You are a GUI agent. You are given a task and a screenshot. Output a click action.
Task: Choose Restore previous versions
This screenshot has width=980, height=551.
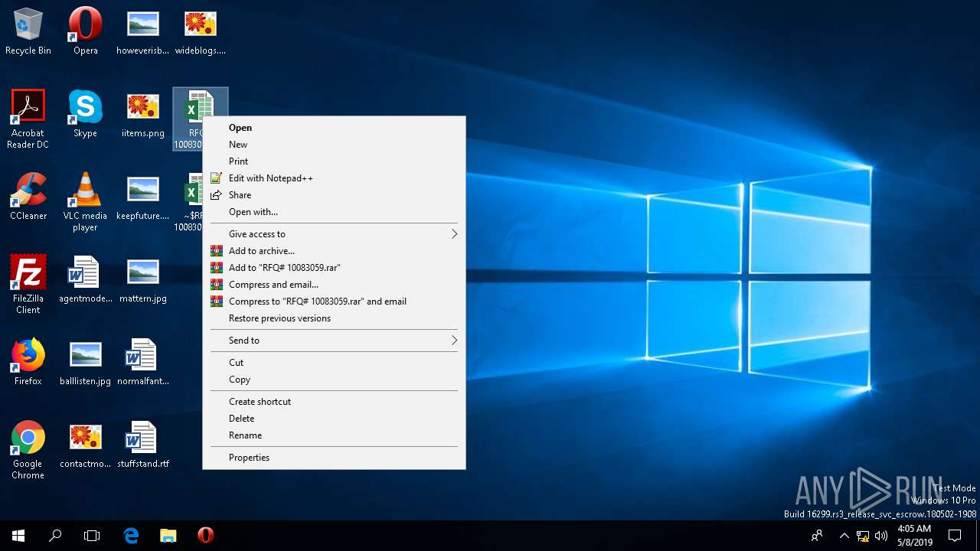(334, 318)
